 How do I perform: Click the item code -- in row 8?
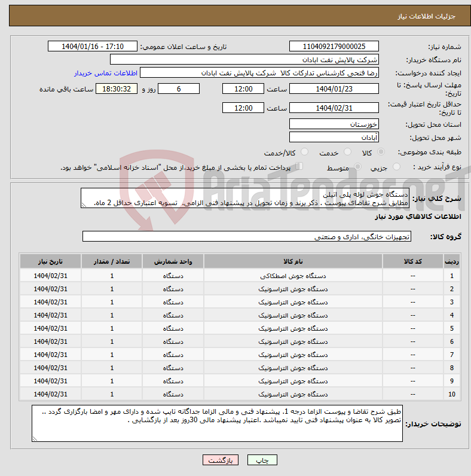[413, 368]
